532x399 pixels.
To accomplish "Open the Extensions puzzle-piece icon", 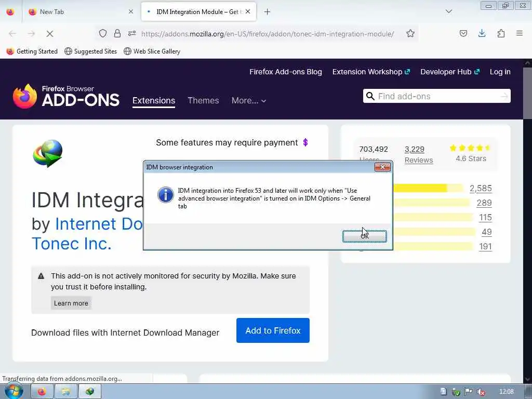I will pyautogui.click(x=501, y=33).
